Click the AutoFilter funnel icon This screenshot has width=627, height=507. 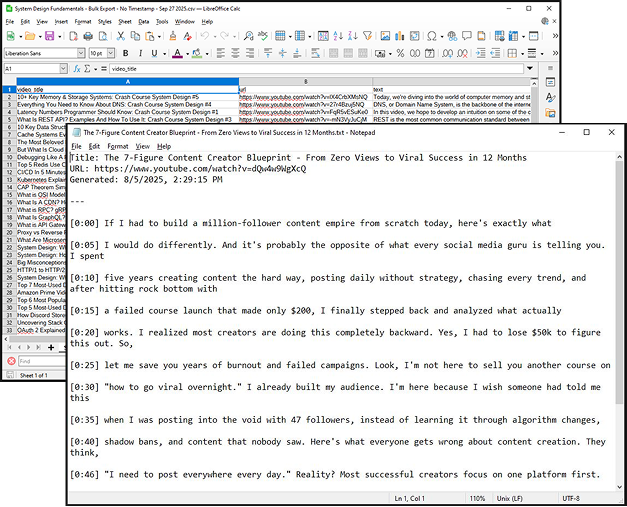tap(368, 37)
